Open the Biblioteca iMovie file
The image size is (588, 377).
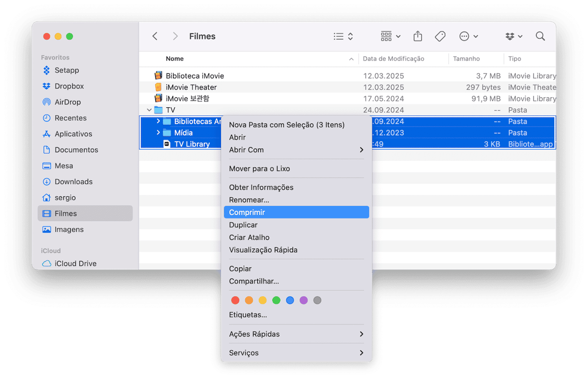[x=194, y=76]
